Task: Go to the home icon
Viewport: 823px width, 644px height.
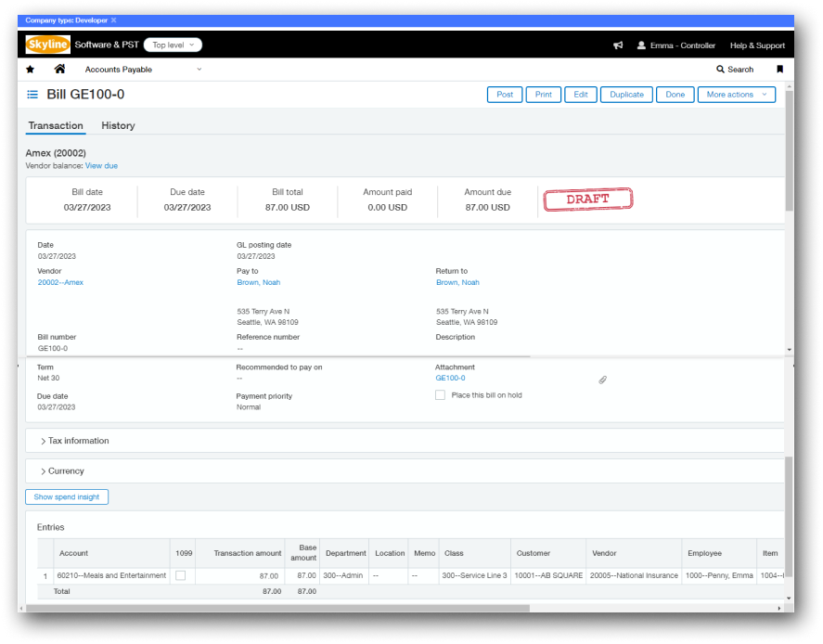Action: [59, 69]
